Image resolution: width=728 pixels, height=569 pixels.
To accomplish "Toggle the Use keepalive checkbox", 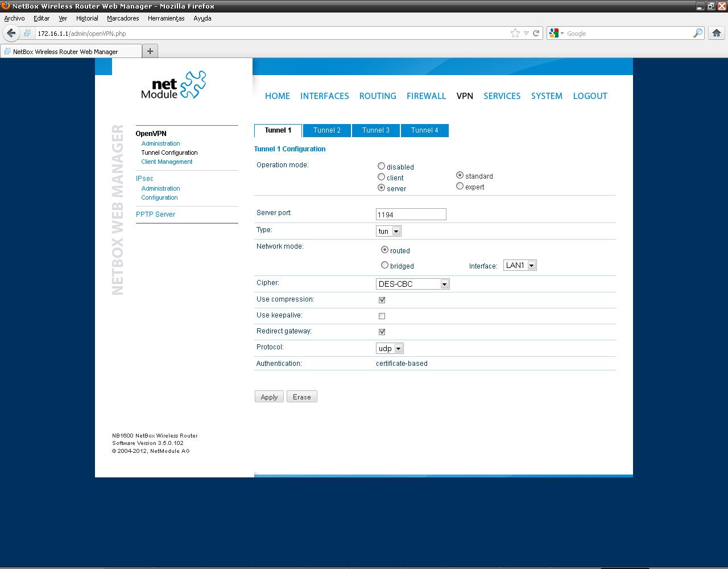I will click(382, 316).
